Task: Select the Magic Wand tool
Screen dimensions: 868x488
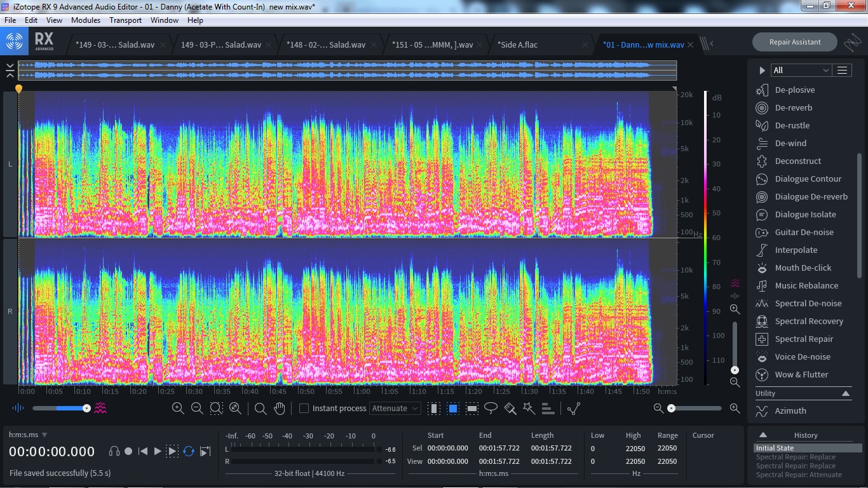Action: pyautogui.click(x=529, y=409)
